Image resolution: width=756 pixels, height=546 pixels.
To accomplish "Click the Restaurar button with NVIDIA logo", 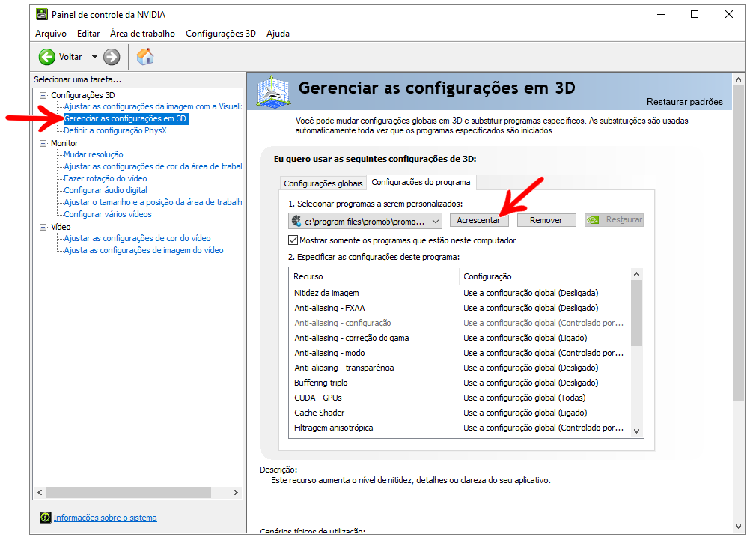I will (614, 220).
